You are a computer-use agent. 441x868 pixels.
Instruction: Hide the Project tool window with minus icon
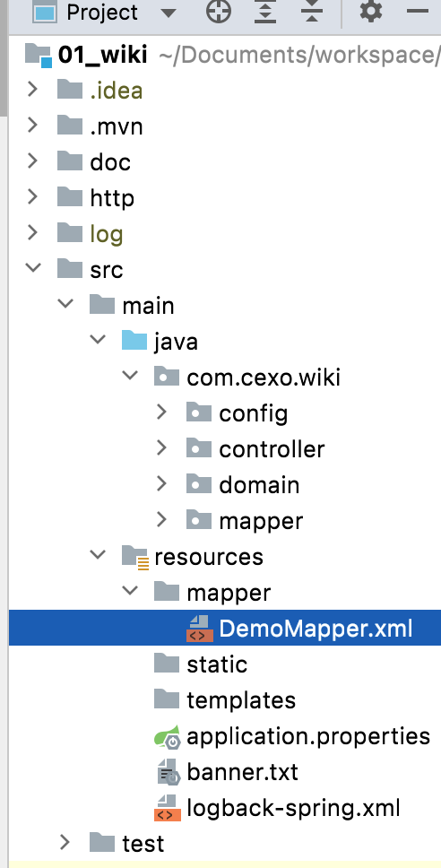(x=417, y=11)
